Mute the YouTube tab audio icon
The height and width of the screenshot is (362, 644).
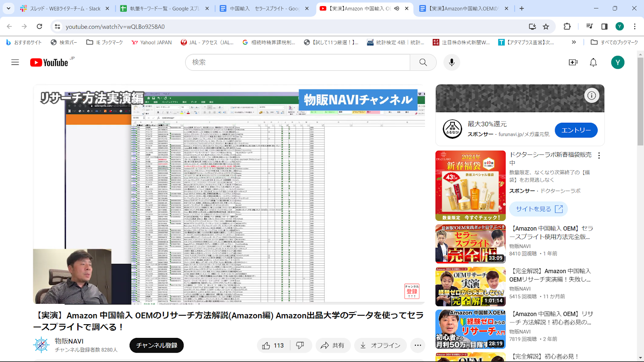coord(396,8)
